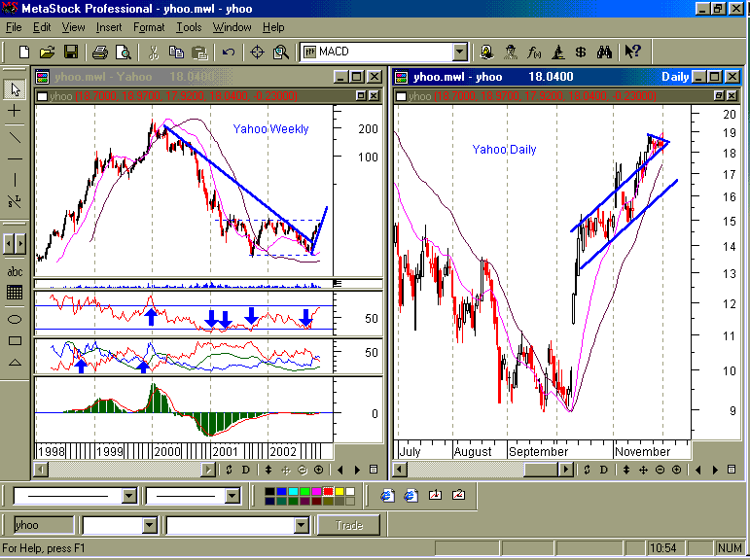Save the chart using floppy disk icon
Viewport: 750px width, 560px height.
pos(71,52)
